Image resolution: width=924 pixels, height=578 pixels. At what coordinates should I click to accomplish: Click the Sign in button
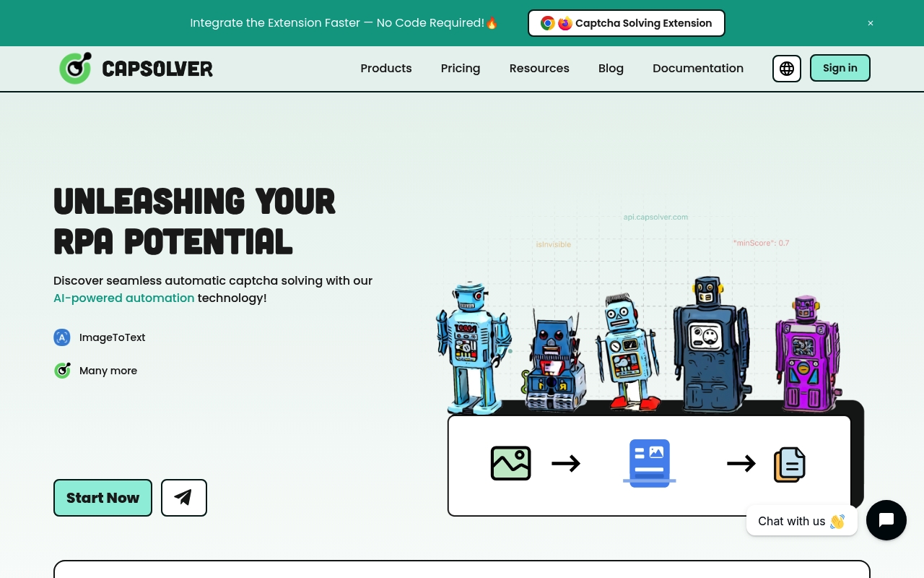pos(840,68)
